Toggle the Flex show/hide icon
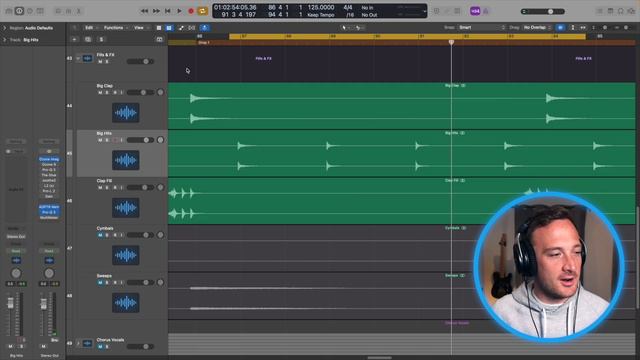 (x=191, y=28)
